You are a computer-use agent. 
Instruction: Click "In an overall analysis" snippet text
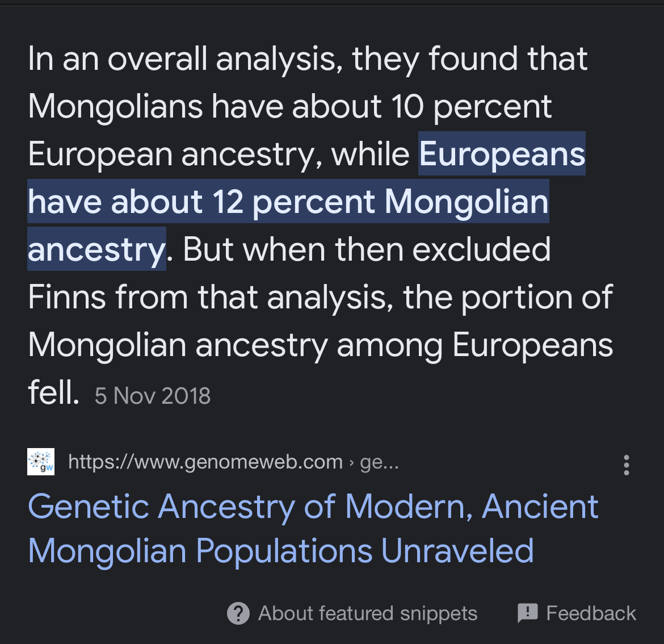185,58
